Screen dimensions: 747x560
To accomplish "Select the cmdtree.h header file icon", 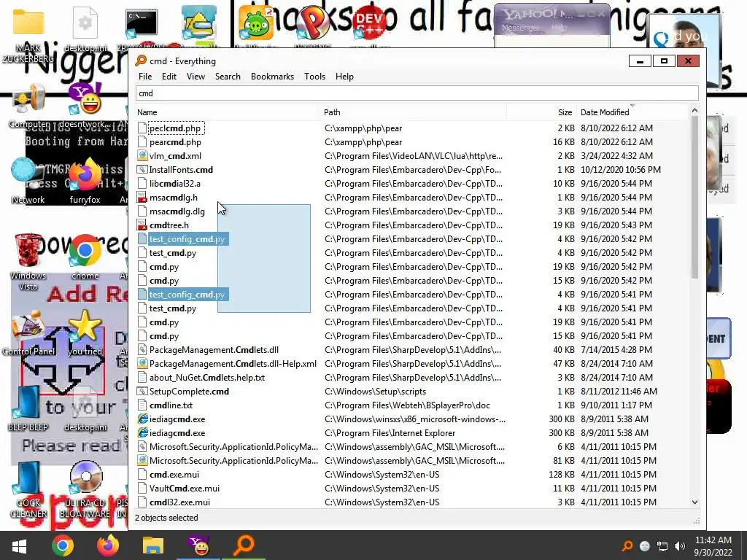I will [x=142, y=225].
